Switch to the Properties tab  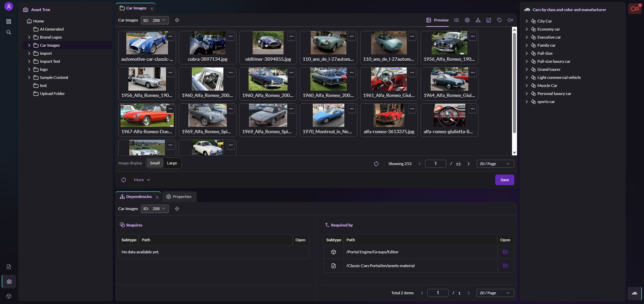pyautogui.click(x=179, y=197)
